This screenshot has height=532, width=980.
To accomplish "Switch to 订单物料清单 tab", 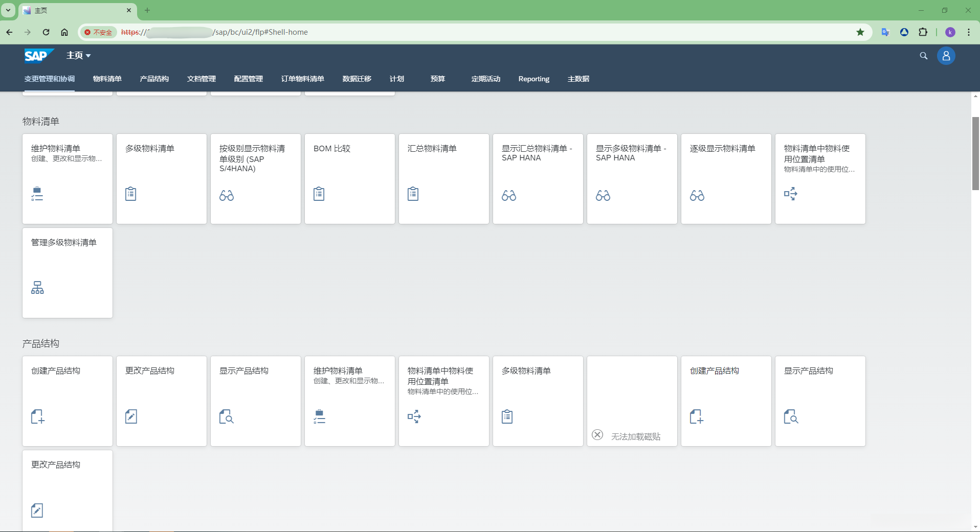I will [x=303, y=79].
